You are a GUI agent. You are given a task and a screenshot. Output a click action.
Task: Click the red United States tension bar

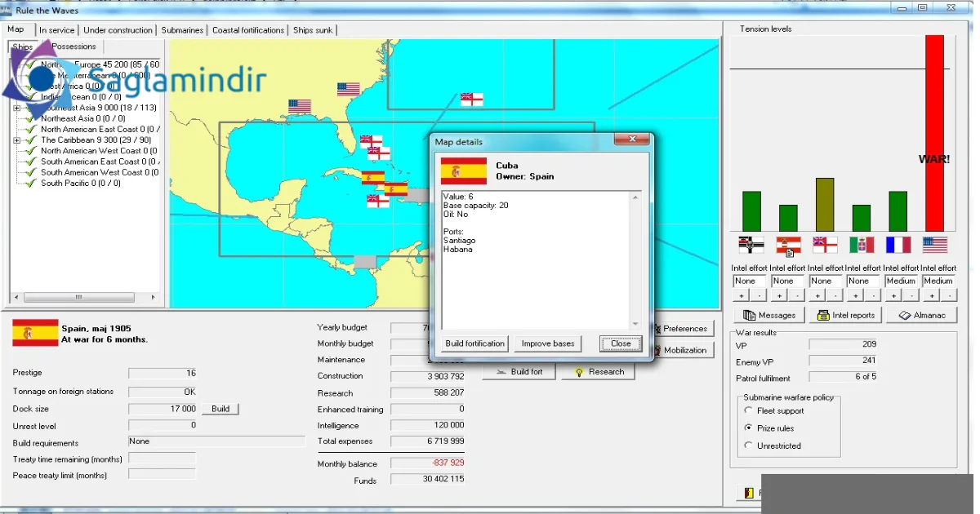(934, 133)
